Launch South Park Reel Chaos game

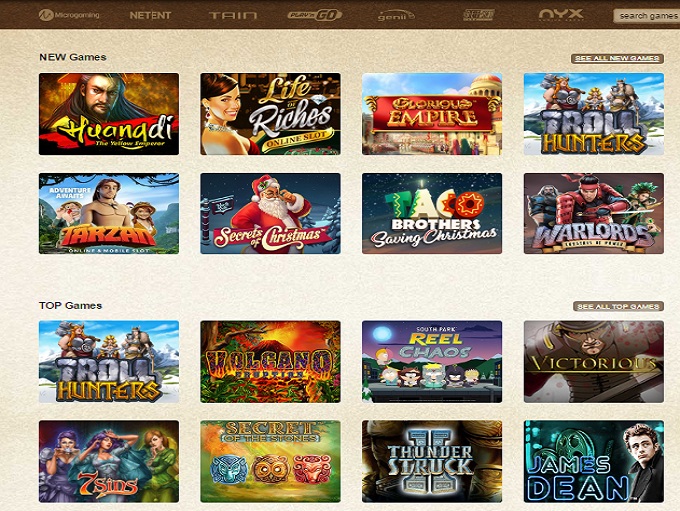pos(432,362)
